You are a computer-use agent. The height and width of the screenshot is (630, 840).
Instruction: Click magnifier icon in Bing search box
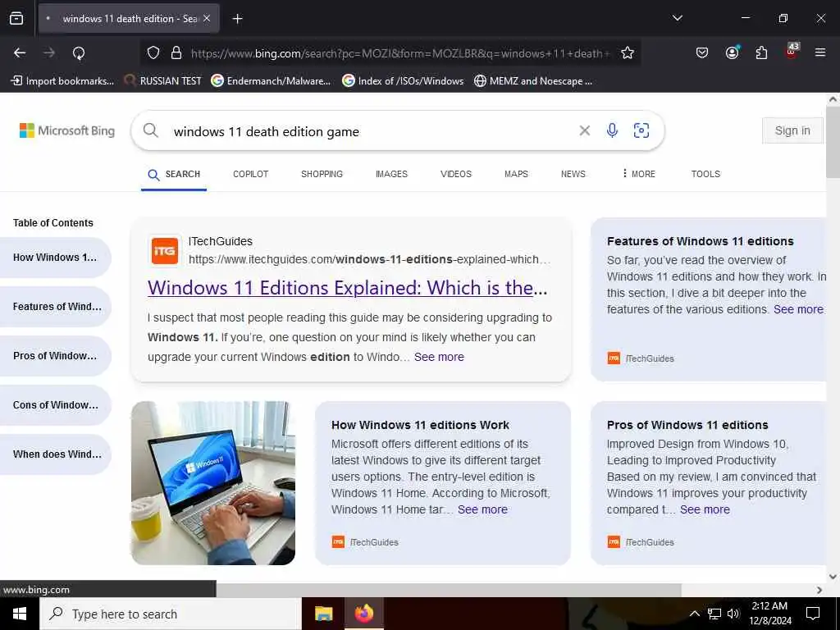click(151, 130)
